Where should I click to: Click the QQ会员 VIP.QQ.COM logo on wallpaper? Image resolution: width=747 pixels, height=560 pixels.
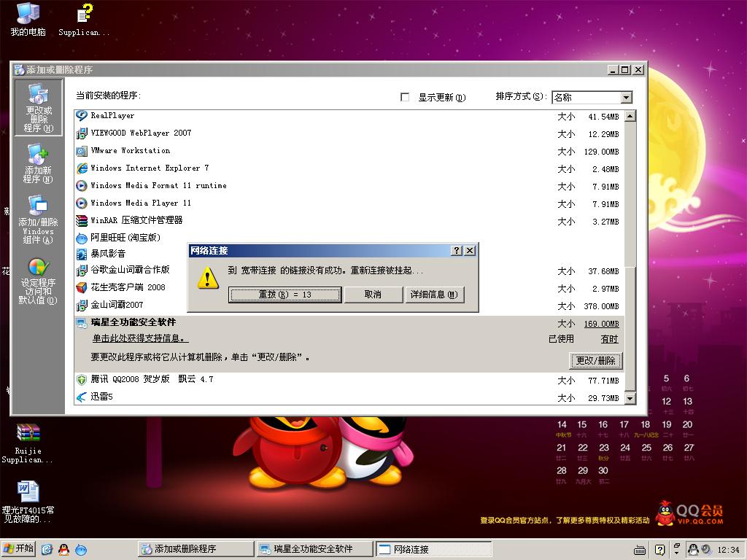[690, 513]
